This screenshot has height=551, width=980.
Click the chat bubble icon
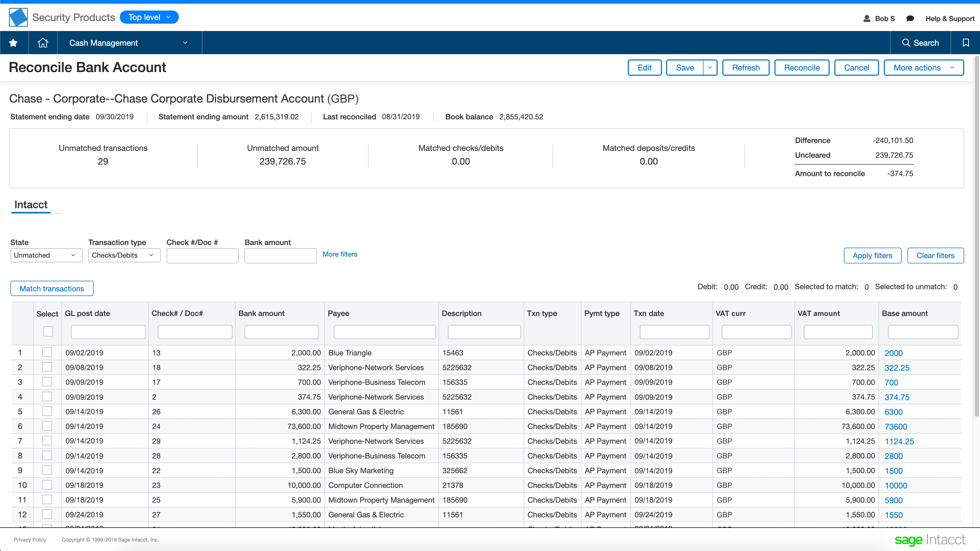910,18
